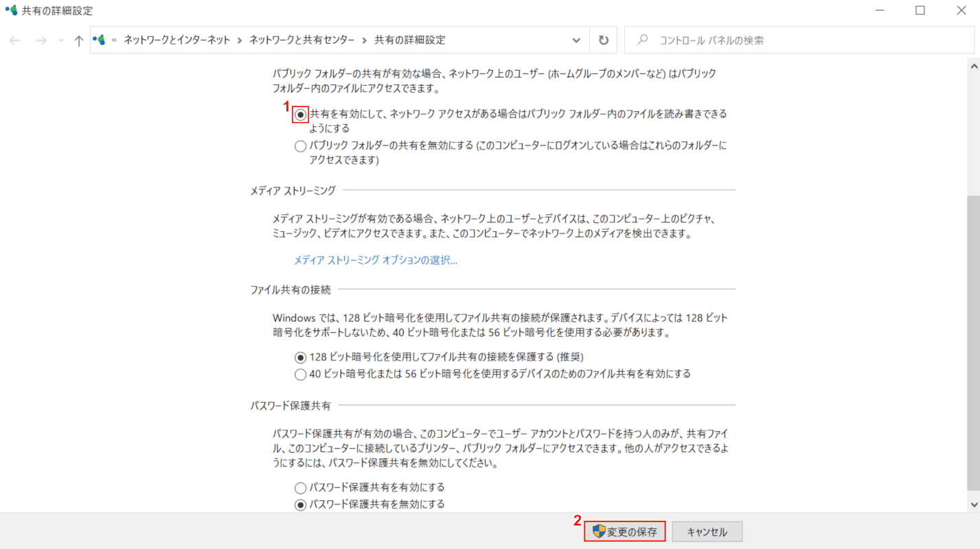Image resolution: width=980 pixels, height=549 pixels.
Task: Select パブリック フォルダーの共有を無効にする option
Action: click(300, 145)
